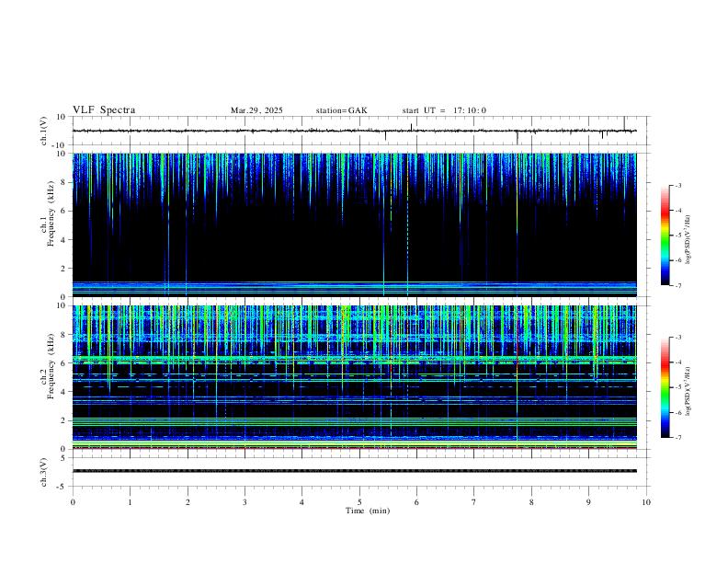
Task: Click the "VLF Spectra" plot title
Action: [x=104, y=110]
